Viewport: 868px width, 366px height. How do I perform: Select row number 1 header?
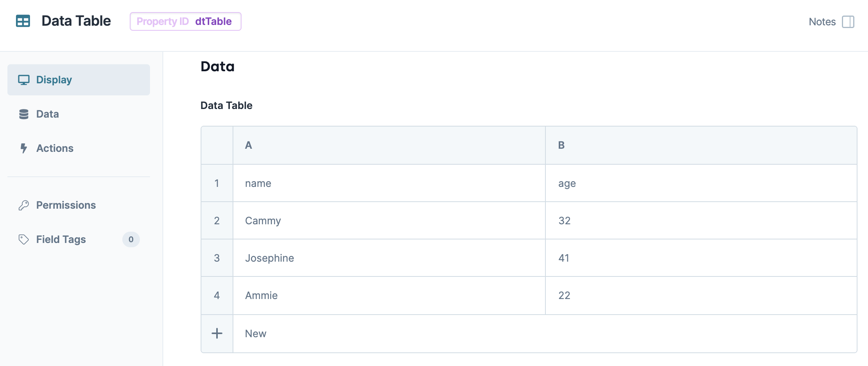click(217, 183)
